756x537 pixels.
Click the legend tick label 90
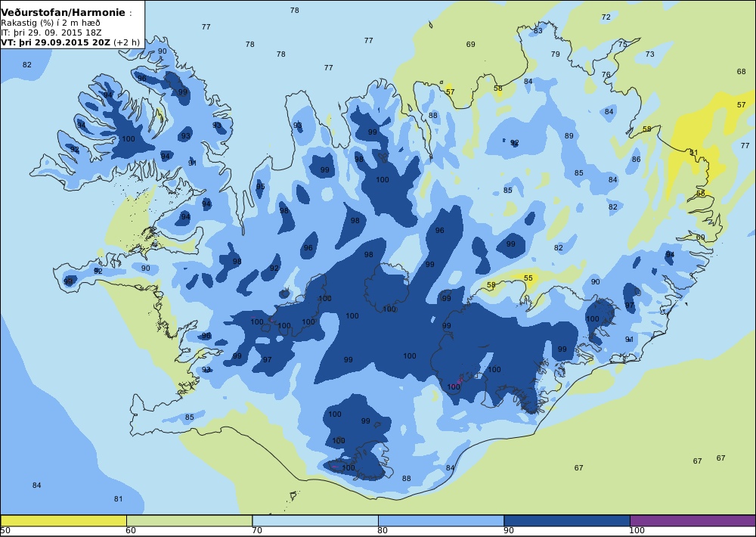point(509,531)
